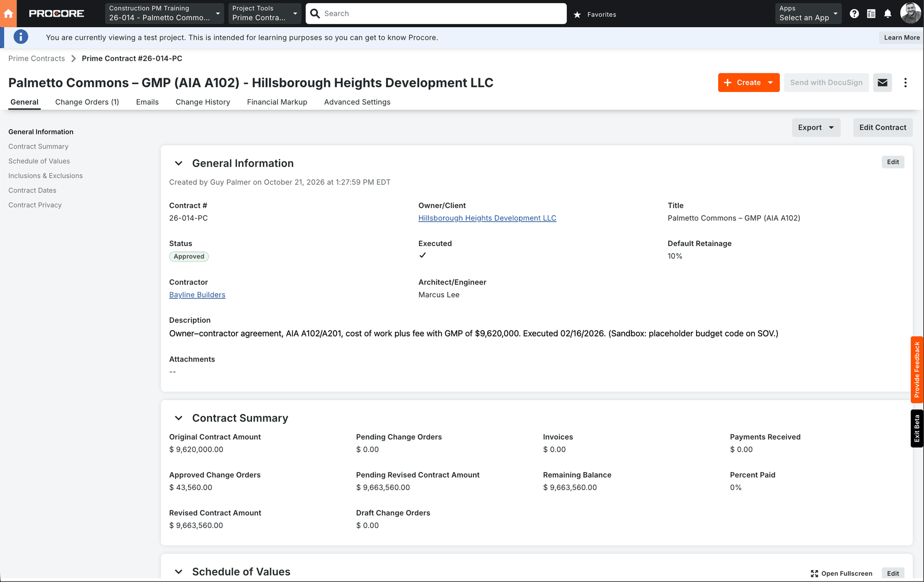This screenshot has height=582, width=924.
Task: Open the Create dropdown button
Action: tap(748, 83)
